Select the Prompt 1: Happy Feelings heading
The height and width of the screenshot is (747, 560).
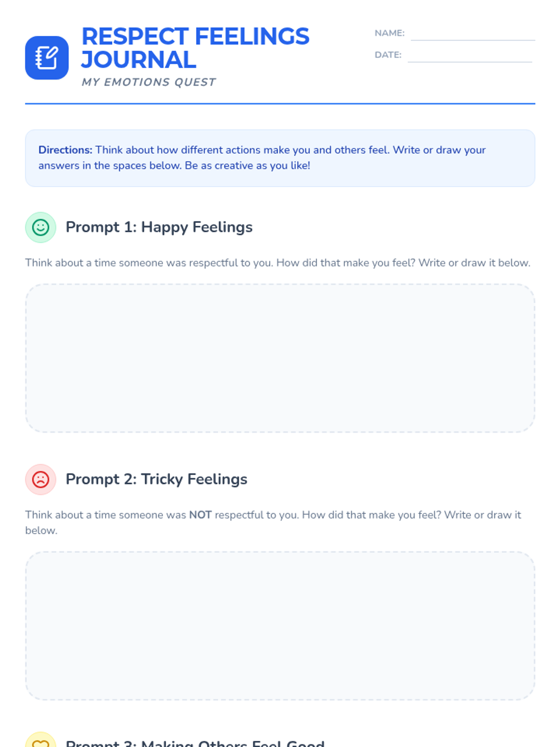(x=159, y=227)
